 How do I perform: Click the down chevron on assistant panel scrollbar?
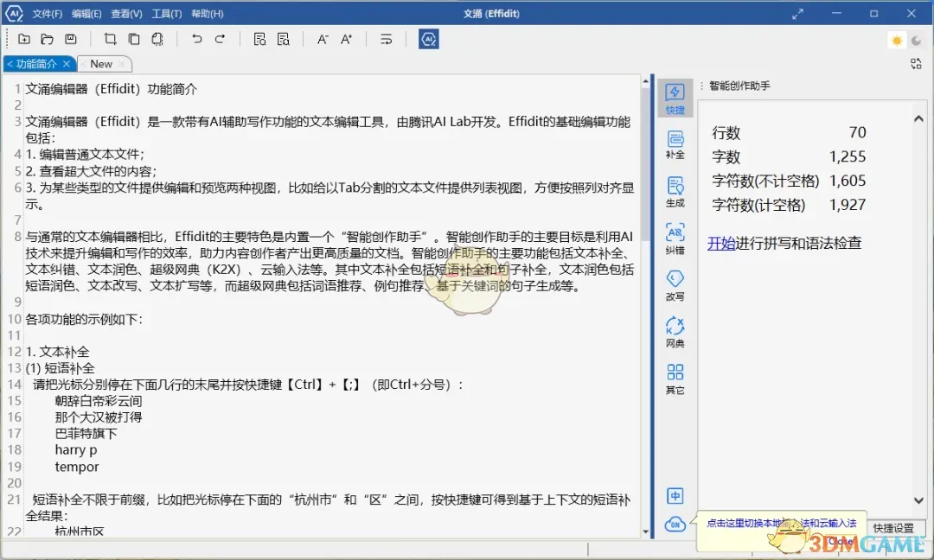click(x=919, y=501)
